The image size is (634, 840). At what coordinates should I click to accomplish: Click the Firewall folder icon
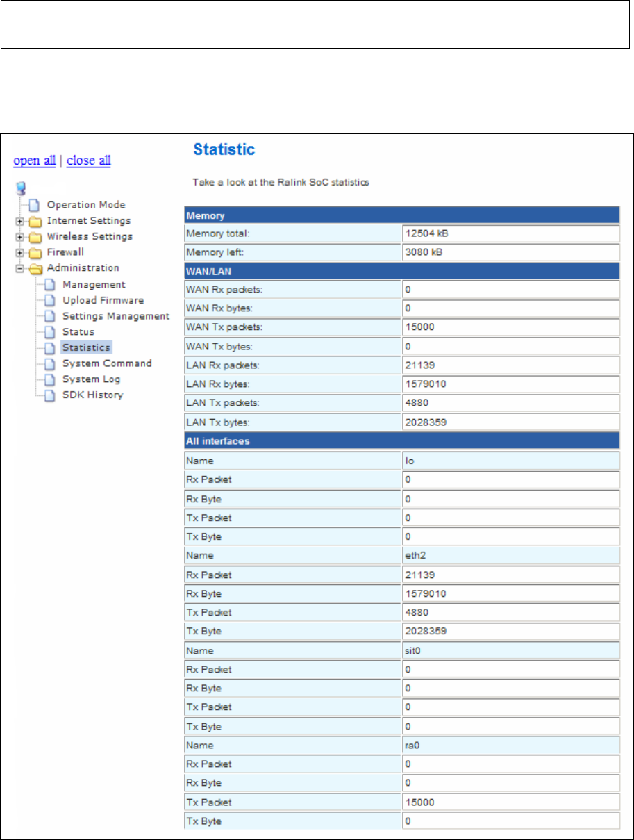coord(35,252)
